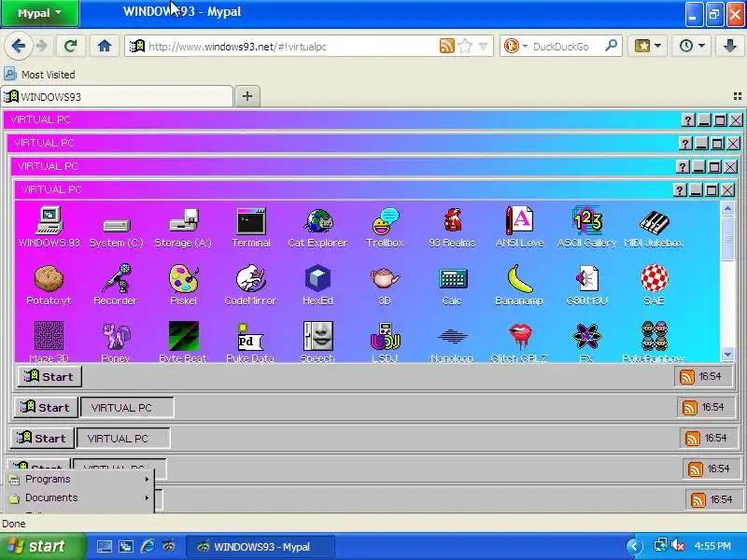Launch MIDI Jukebox piano icon

[x=654, y=229]
